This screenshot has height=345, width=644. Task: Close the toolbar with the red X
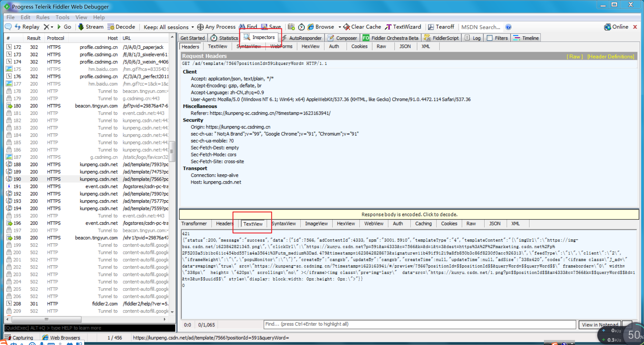click(x=635, y=27)
